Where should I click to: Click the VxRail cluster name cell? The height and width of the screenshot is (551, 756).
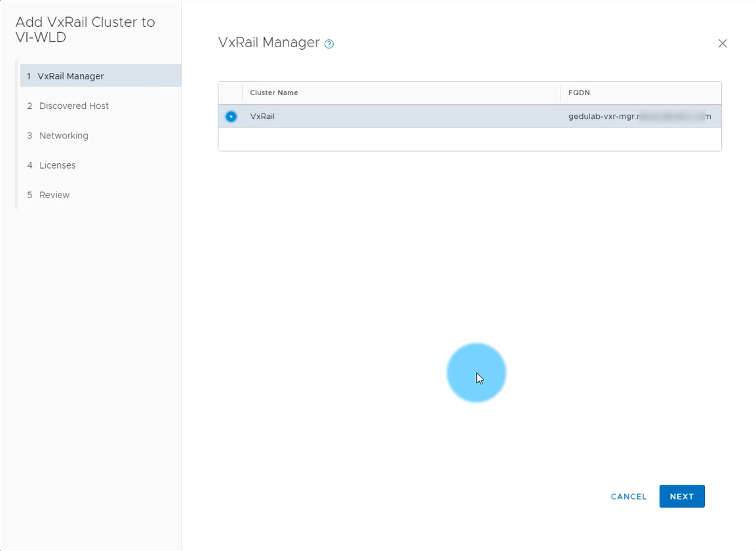tap(262, 117)
